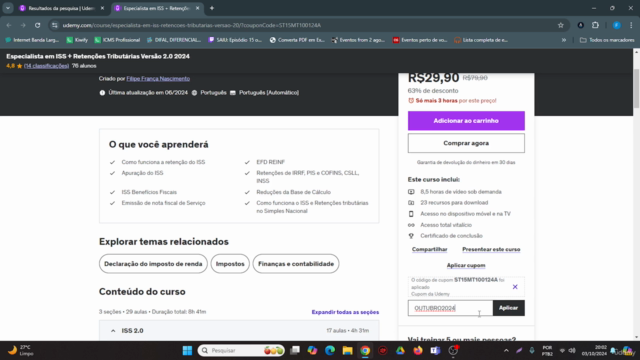Viewport: 640px width, 360px height.
Task: Open Google Chrome taskbar icon
Action: point(365,351)
